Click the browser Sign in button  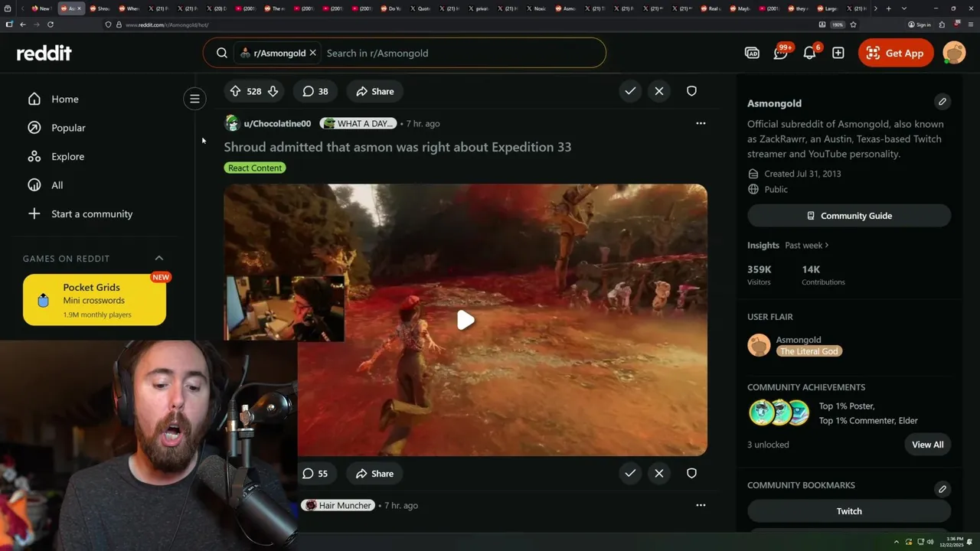[x=920, y=24]
